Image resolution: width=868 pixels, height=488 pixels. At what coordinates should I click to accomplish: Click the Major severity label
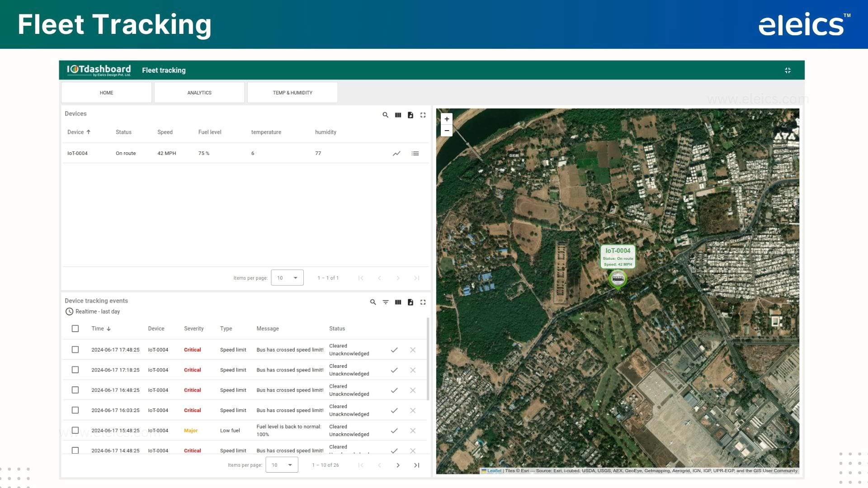click(x=191, y=431)
